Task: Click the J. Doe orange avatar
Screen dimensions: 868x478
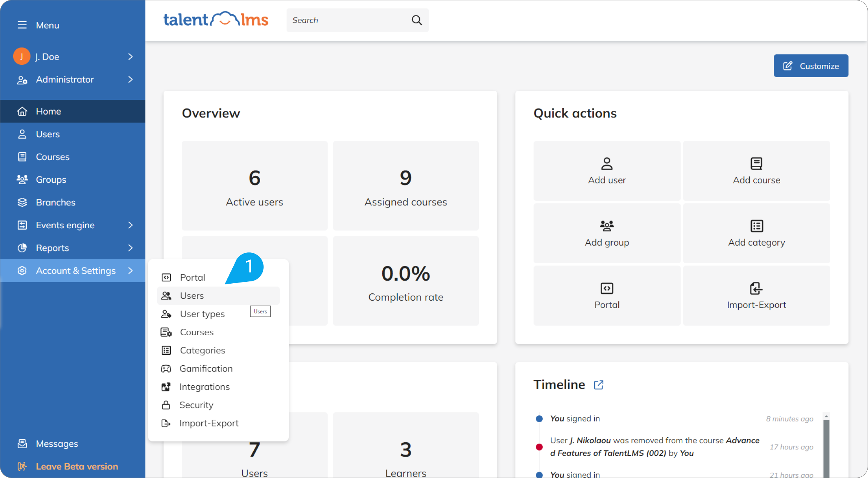Action: point(21,57)
